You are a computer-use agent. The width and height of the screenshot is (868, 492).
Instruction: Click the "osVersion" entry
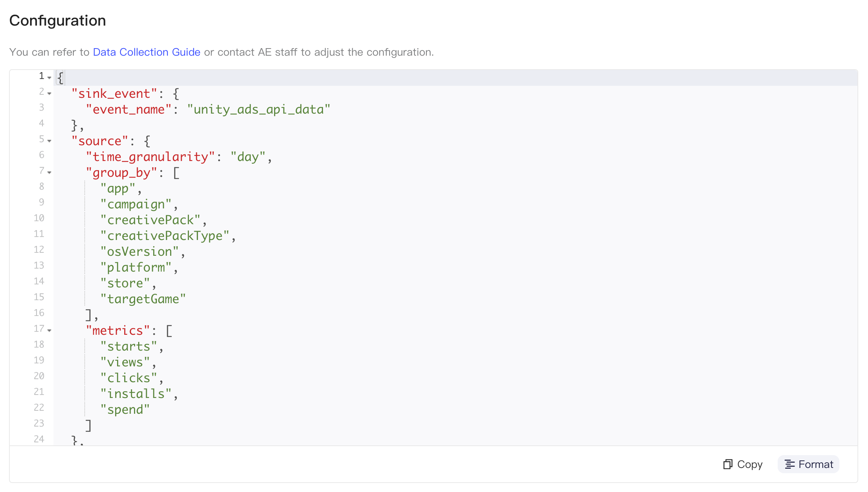pyautogui.click(x=139, y=252)
